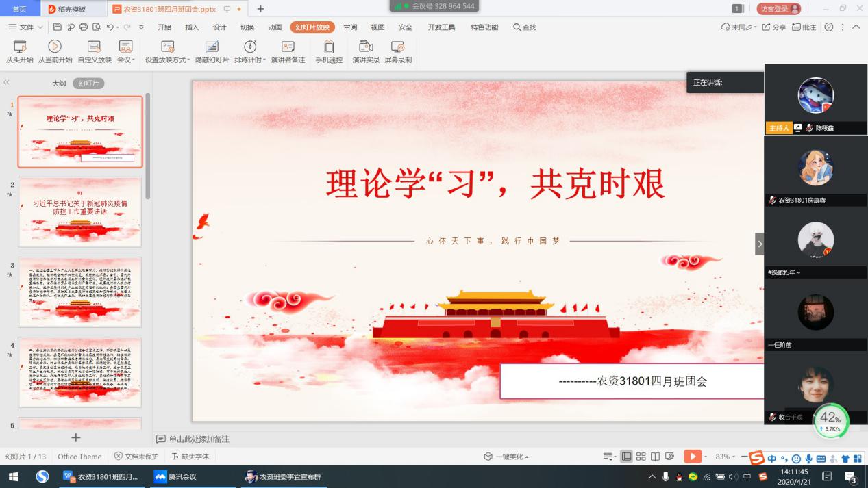
Task: Mute the speaker in system tray
Action: (x=733, y=476)
